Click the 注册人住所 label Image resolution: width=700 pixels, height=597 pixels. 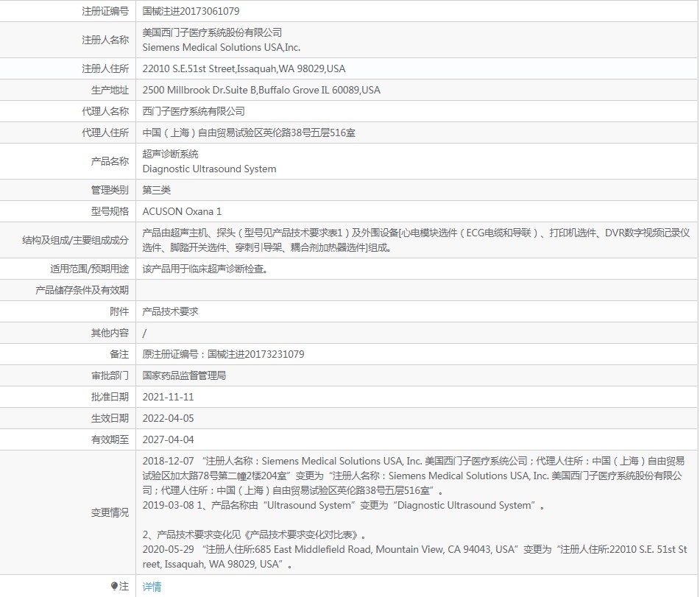point(105,68)
